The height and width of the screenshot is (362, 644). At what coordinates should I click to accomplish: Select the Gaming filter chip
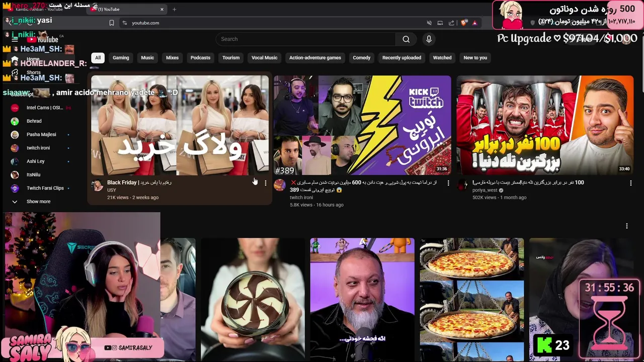121,58
